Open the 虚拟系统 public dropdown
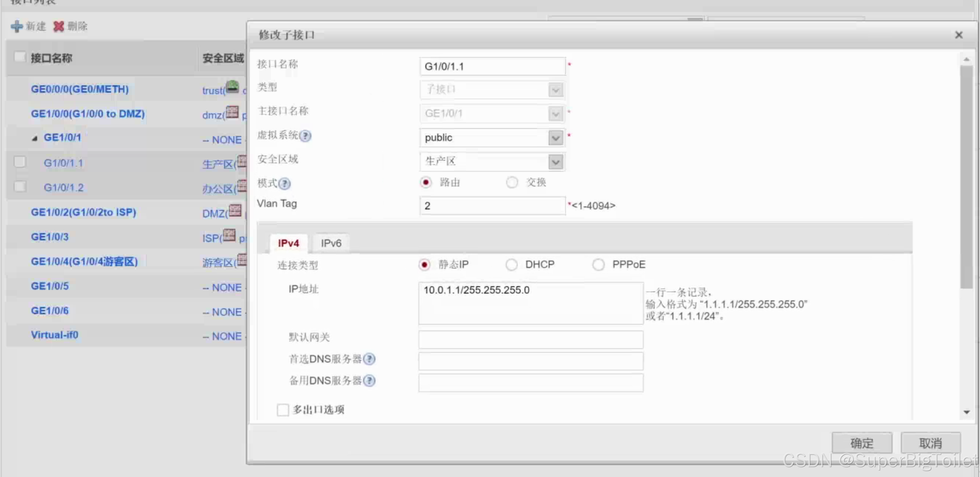Viewport: 980px width, 477px height. 556,138
